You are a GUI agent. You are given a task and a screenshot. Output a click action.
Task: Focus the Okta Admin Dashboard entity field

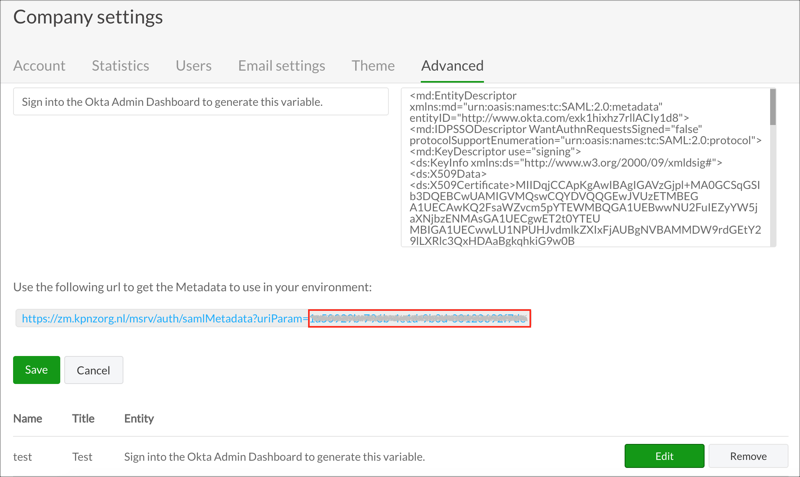click(200, 102)
